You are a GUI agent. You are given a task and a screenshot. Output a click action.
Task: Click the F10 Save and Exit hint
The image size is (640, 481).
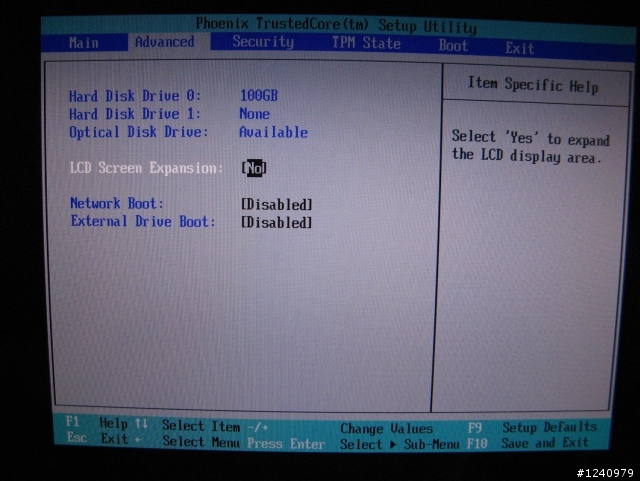[528, 443]
